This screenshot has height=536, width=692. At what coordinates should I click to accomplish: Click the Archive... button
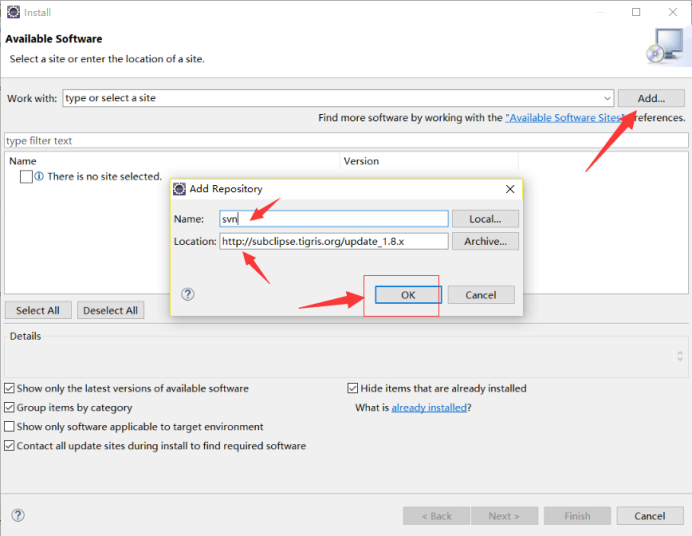(485, 241)
